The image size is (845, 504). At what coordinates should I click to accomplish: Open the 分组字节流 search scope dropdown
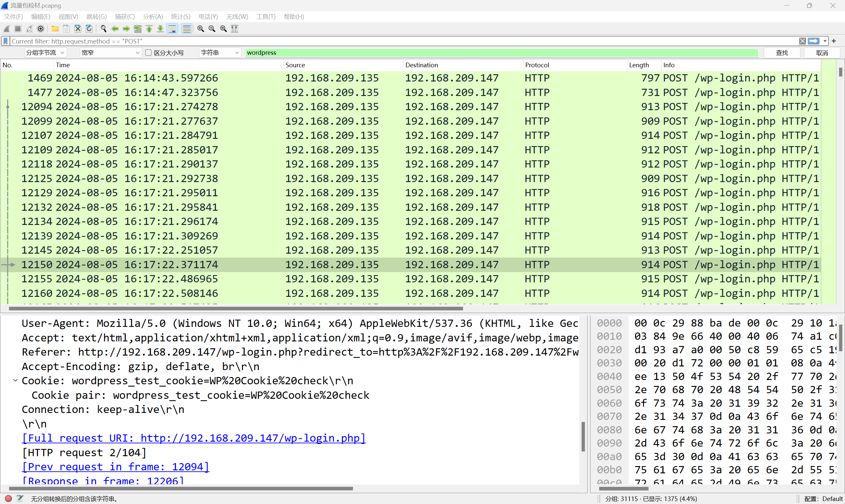point(46,53)
